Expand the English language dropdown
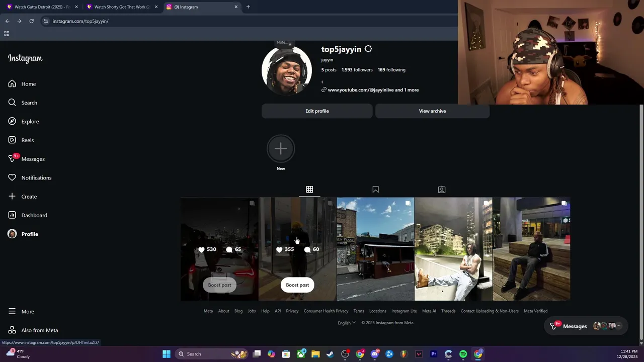Screen dimensions: 644x362 point(347,323)
